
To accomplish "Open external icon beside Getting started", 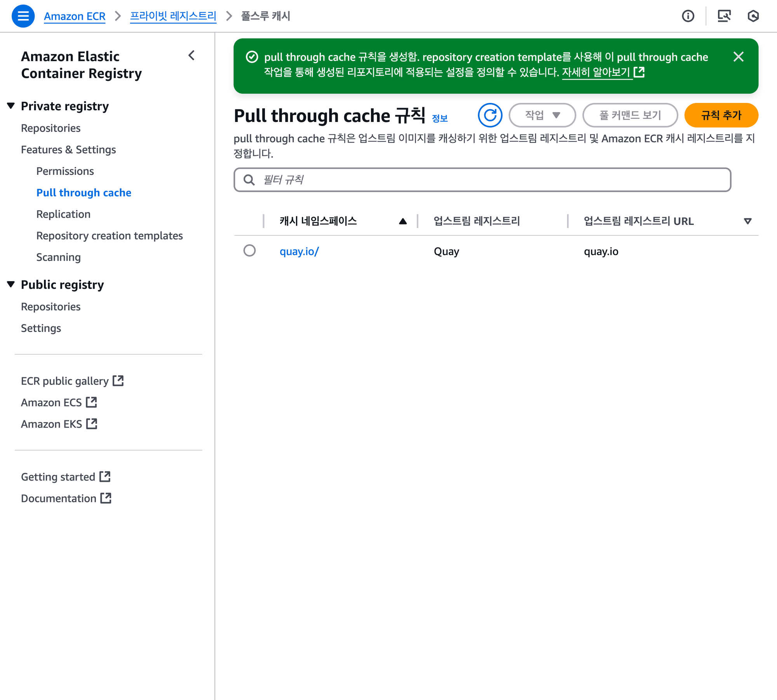I will point(105,477).
